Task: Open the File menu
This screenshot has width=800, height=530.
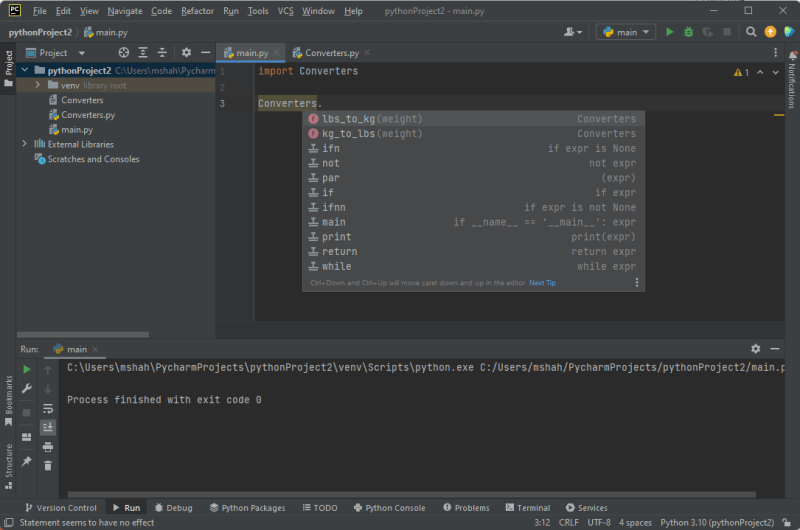Action: (39, 11)
